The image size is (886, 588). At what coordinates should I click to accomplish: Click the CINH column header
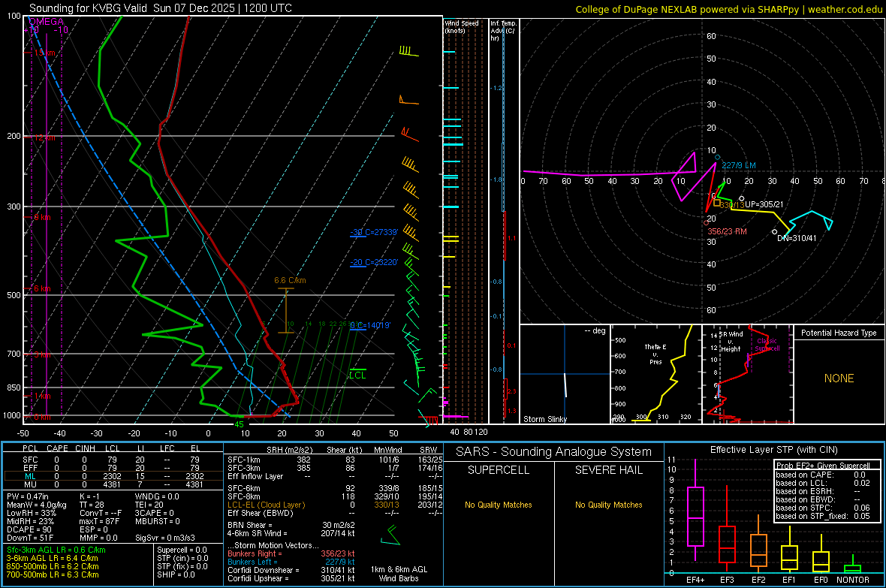[x=86, y=448]
